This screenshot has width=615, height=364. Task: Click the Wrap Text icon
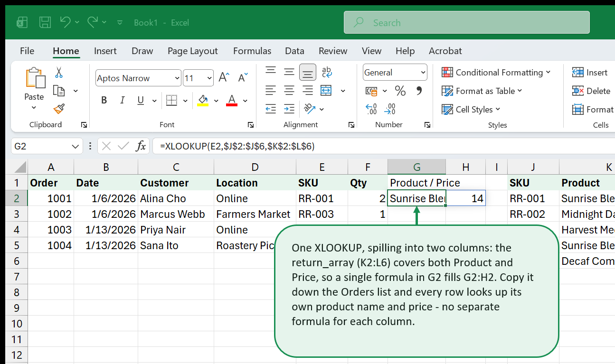click(327, 72)
